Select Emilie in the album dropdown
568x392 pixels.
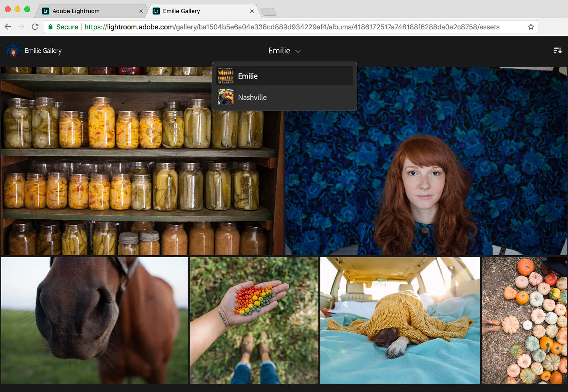tap(248, 76)
